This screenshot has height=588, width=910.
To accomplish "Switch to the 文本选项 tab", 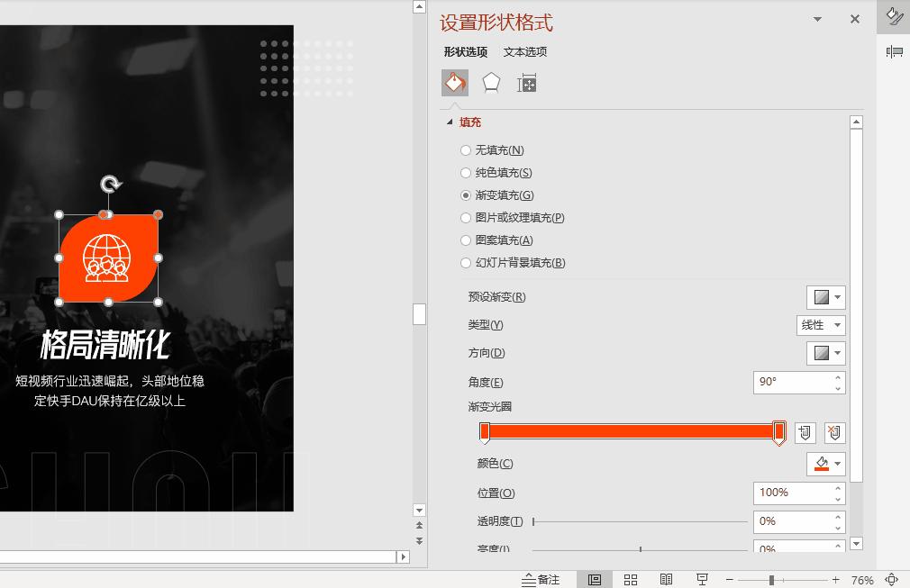I will 525,52.
